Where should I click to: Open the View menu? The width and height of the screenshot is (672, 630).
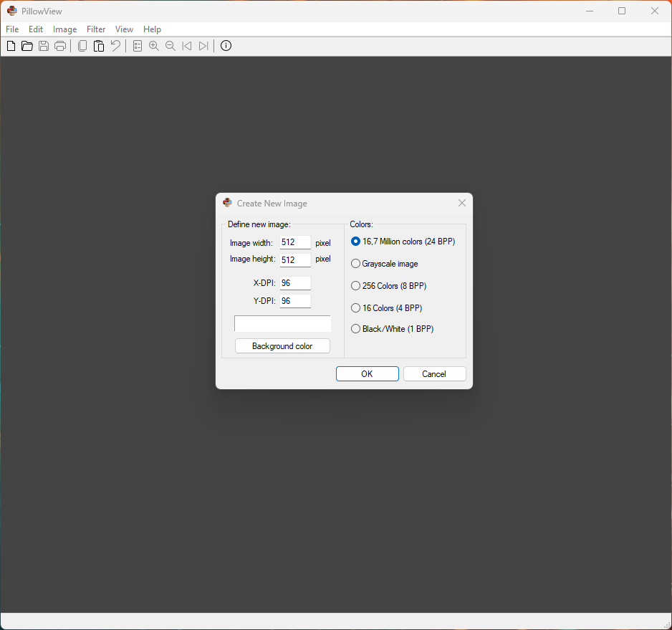point(124,29)
